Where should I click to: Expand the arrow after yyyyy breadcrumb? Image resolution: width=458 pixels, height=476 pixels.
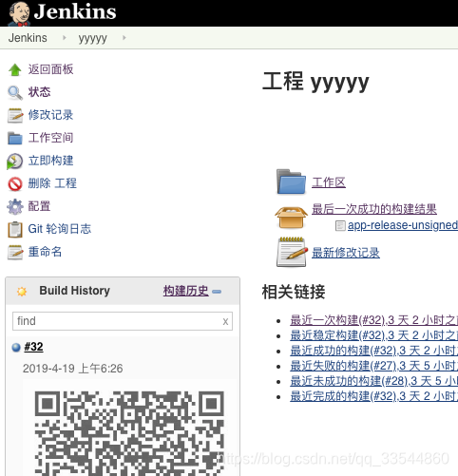tap(124, 38)
